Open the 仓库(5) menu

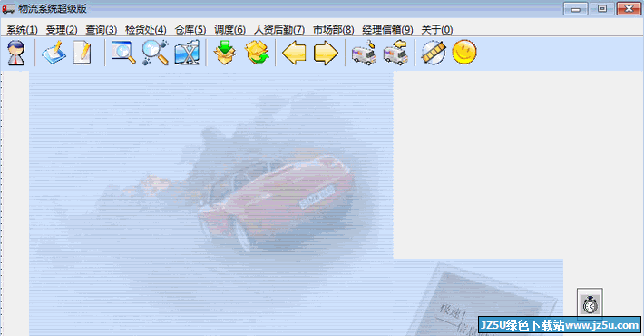(x=190, y=30)
